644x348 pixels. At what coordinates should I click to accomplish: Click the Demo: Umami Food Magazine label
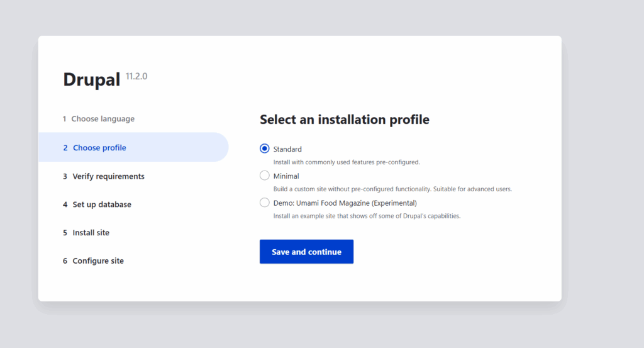point(345,203)
